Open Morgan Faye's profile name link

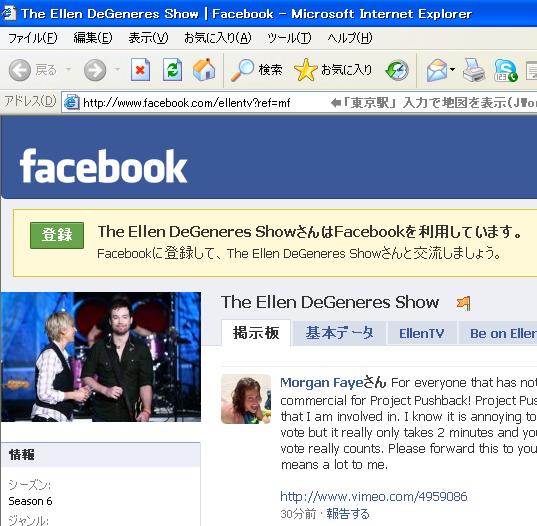click(322, 382)
